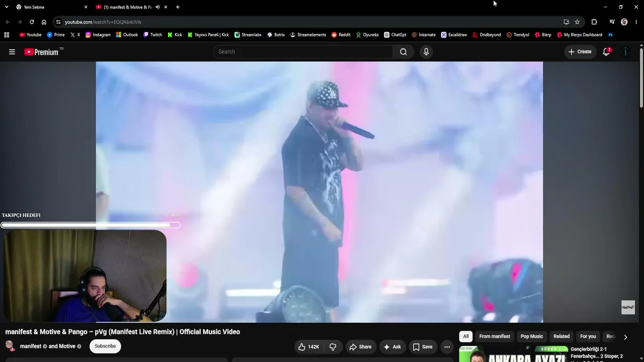644x362 pixels.
Task: Open the Outlook bookmark
Action: click(127, 35)
